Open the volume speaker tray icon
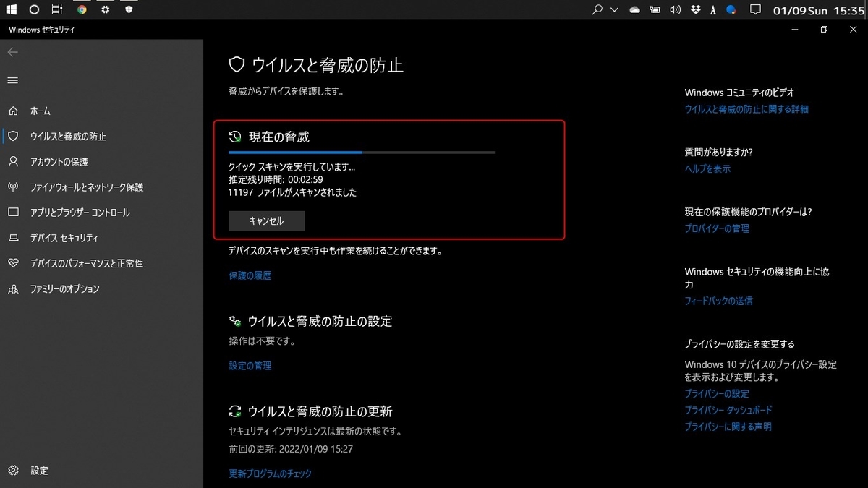The height and width of the screenshot is (488, 868). (676, 10)
